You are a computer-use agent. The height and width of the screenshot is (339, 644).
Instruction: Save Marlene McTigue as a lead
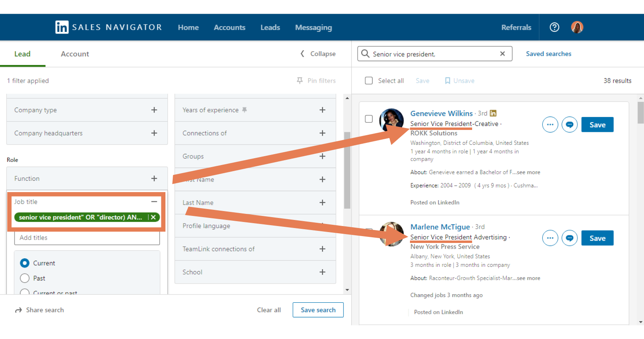tap(597, 238)
